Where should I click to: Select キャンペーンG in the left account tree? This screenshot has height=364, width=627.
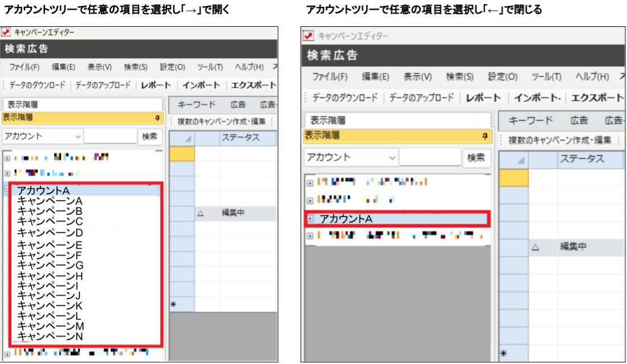pos(50,265)
